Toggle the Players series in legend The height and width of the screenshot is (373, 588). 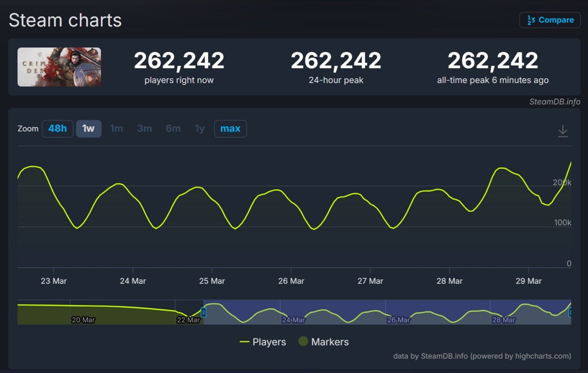click(263, 342)
